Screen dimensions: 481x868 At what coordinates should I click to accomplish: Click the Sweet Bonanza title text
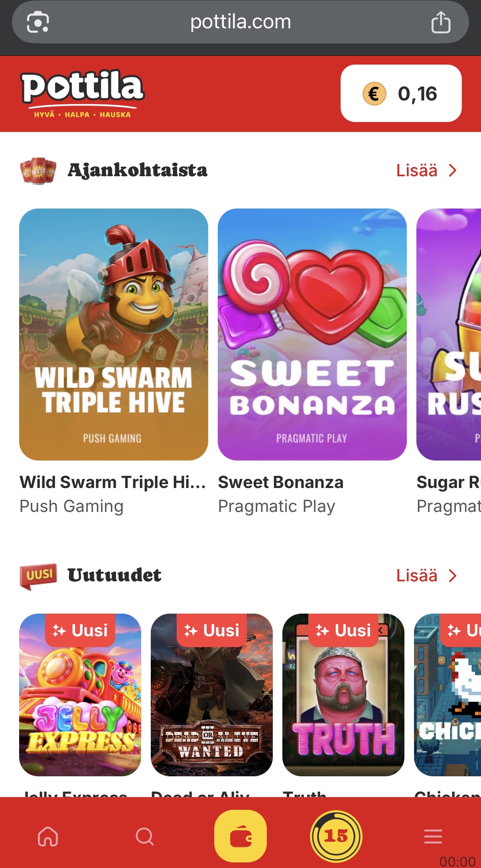(281, 482)
